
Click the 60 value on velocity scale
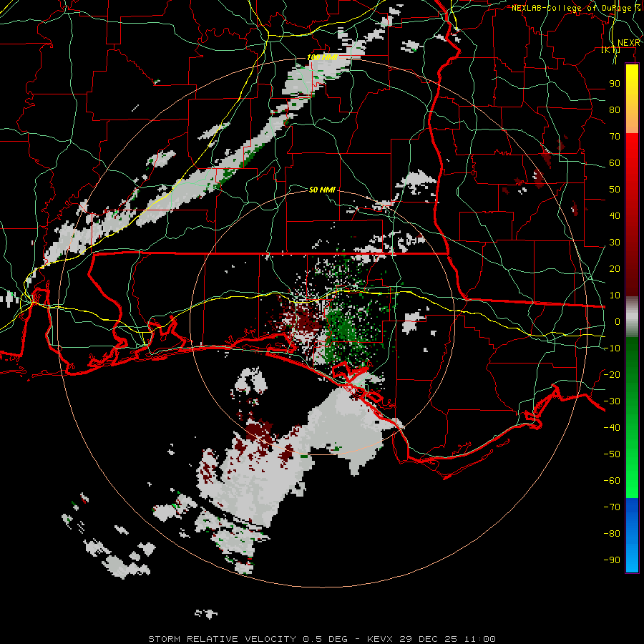pyautogui.click(x=615, y=162)
